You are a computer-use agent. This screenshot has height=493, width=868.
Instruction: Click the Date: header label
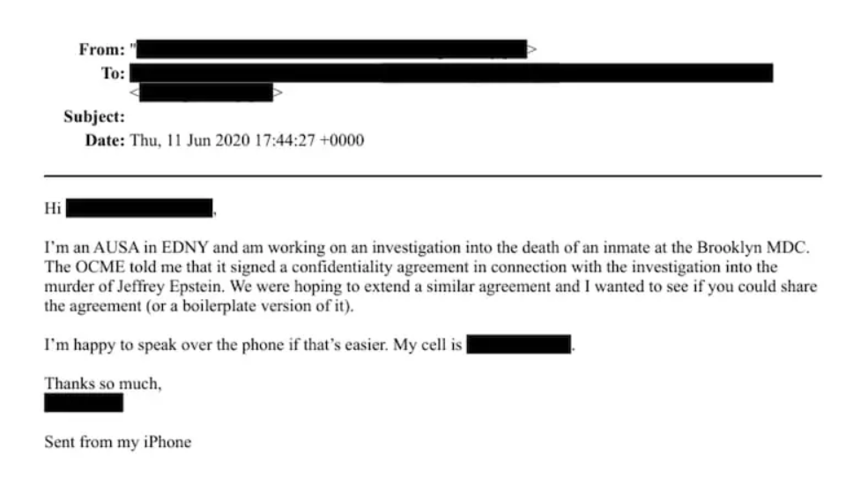coord(105,140)
